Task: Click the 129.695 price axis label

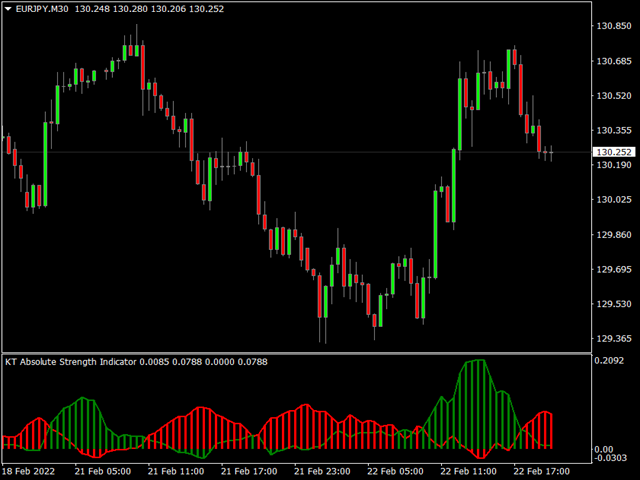Action: click(x=614, y=269)
